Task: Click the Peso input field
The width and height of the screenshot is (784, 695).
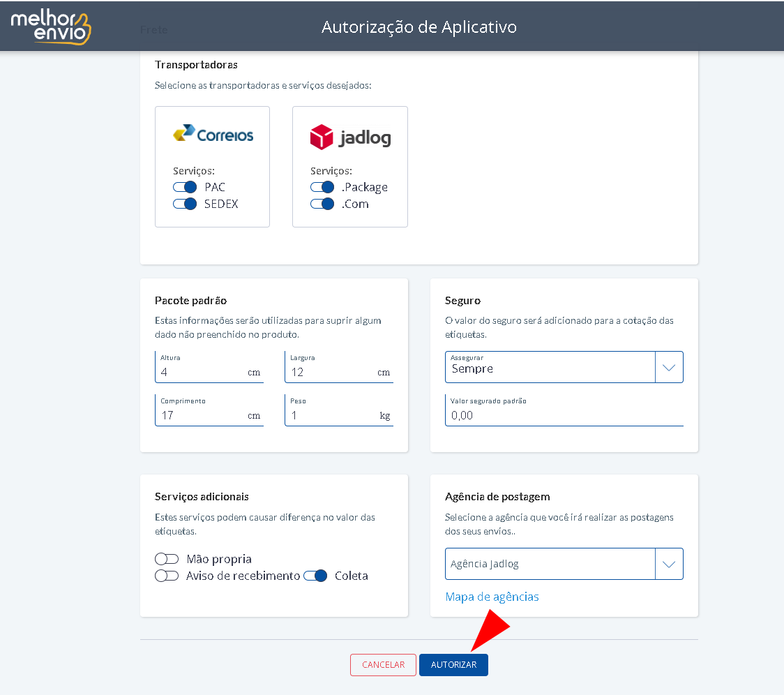Action: [x=339, y=410]
